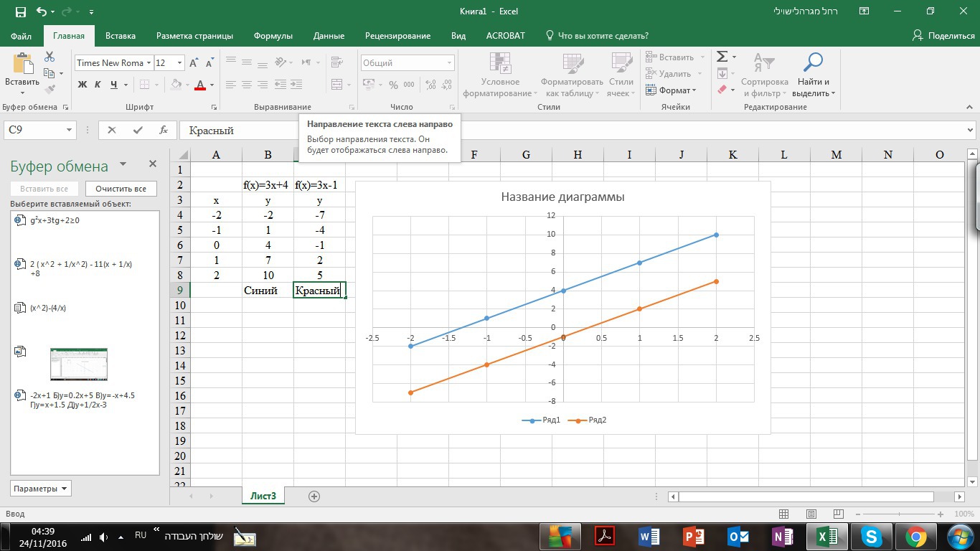Click the Ряд1 legend entry in the chart

(541, 420)
